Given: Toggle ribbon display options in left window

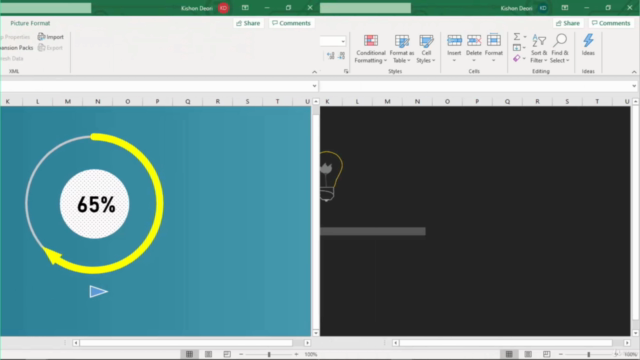Looking at the screenshot, I should click(x=245, y=8).
